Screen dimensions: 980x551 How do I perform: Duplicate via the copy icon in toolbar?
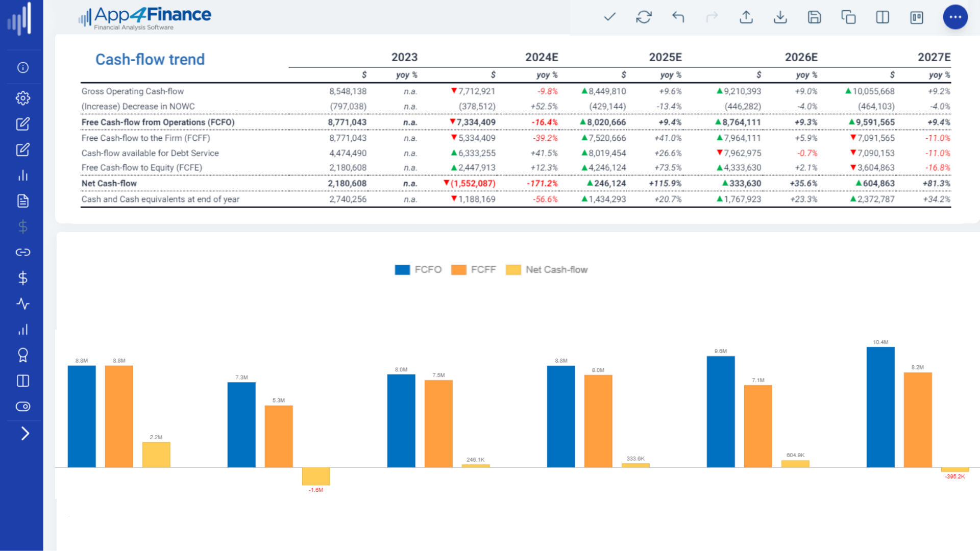tap(848, 17)
